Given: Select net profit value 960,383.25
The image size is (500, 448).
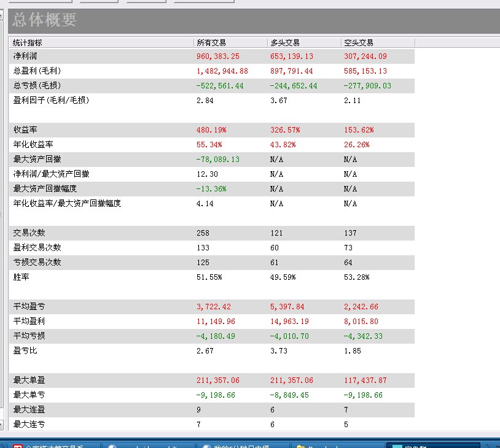Looking at the screenshot, I should coord(218,56).
